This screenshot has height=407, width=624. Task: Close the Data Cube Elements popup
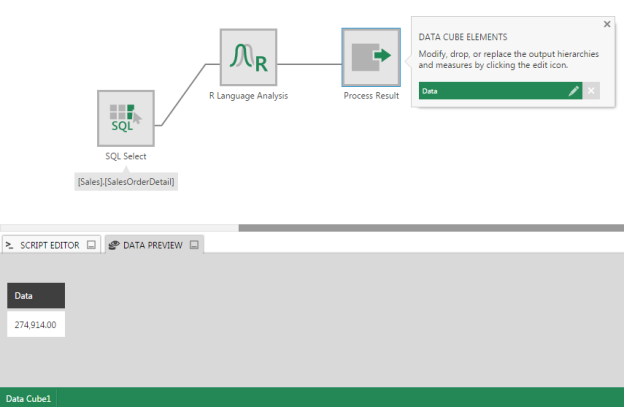[606, 24]
